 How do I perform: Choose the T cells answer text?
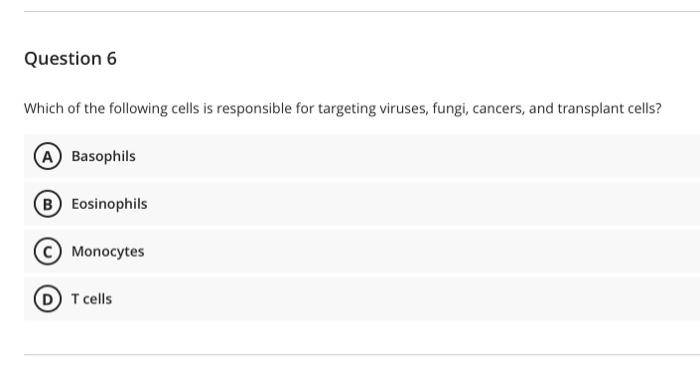92,299
